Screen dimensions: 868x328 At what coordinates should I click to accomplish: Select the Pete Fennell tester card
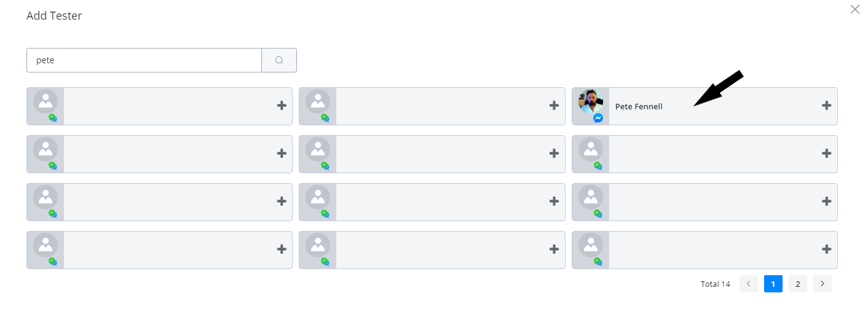pyautogui.click(x=704, y=106)
